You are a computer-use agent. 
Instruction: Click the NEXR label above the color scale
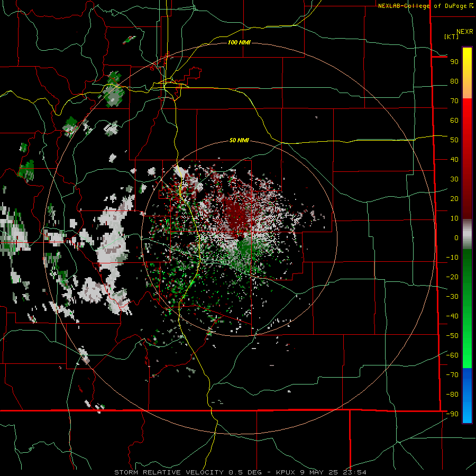click(464, 32)
